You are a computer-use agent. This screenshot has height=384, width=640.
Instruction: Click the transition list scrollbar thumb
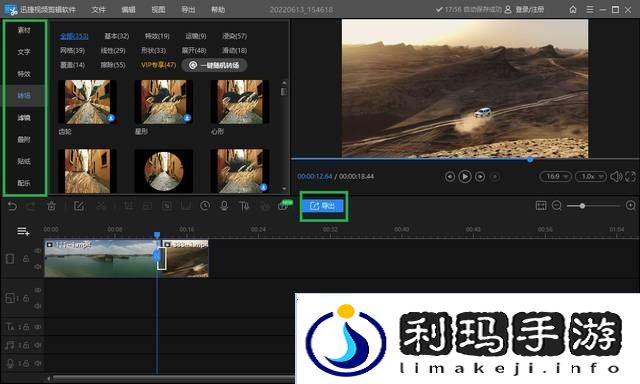click(284, 91)
